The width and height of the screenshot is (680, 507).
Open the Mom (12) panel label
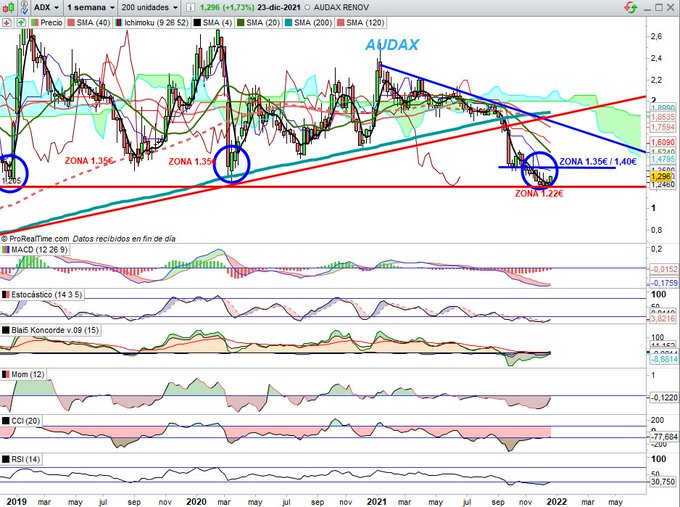23,374
